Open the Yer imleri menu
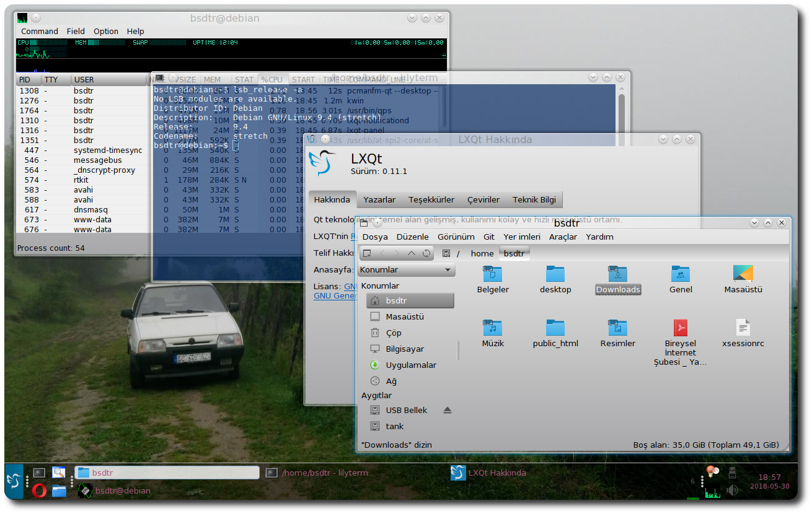Viewport: 812px width, 514px height. point(522,237)
